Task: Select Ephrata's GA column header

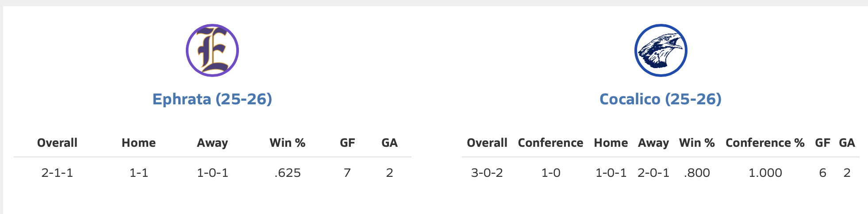Action: 389,143
